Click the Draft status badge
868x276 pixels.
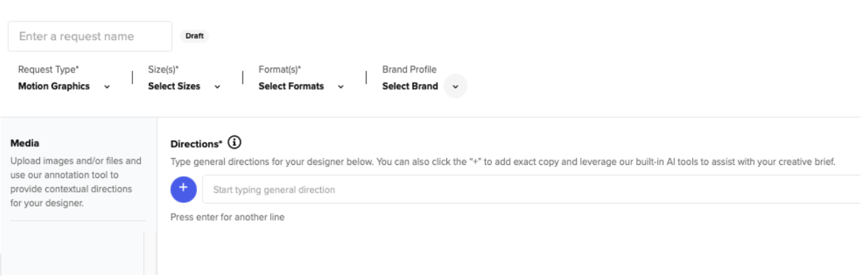[195, 37]
